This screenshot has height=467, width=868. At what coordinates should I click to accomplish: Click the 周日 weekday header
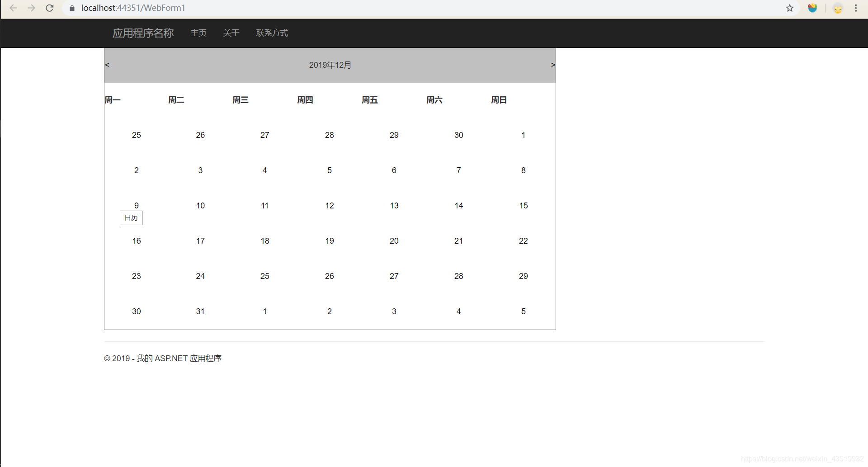coord(499,100)
